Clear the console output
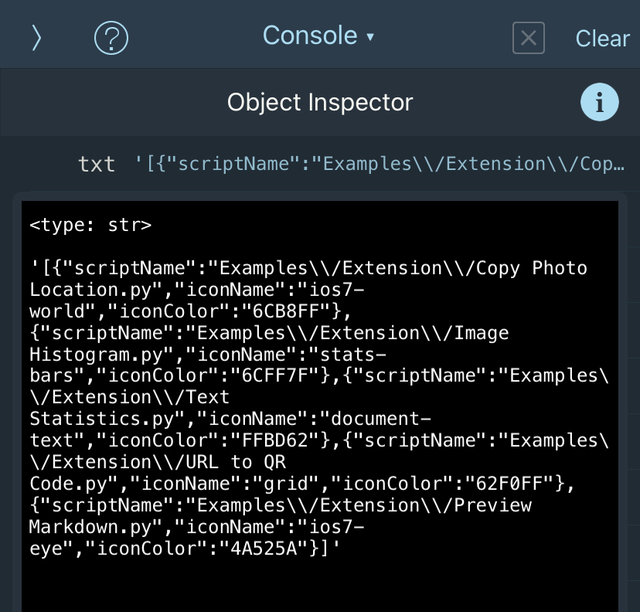 click(602, 39)
